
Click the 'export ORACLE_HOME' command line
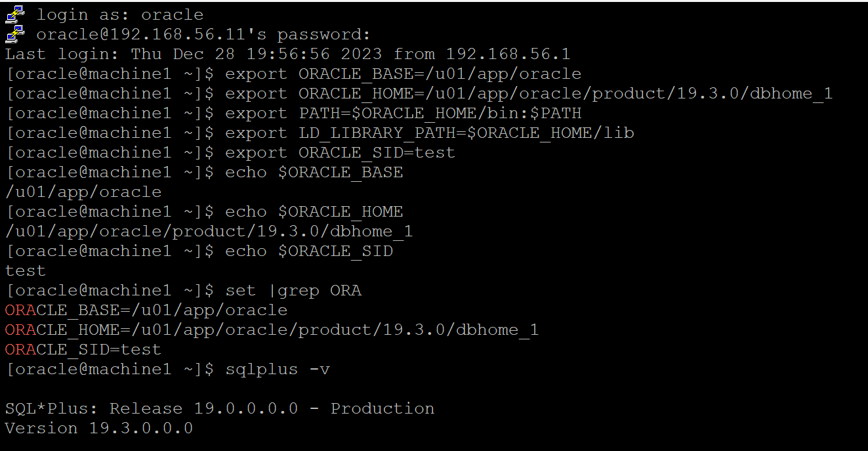point(419,93)
